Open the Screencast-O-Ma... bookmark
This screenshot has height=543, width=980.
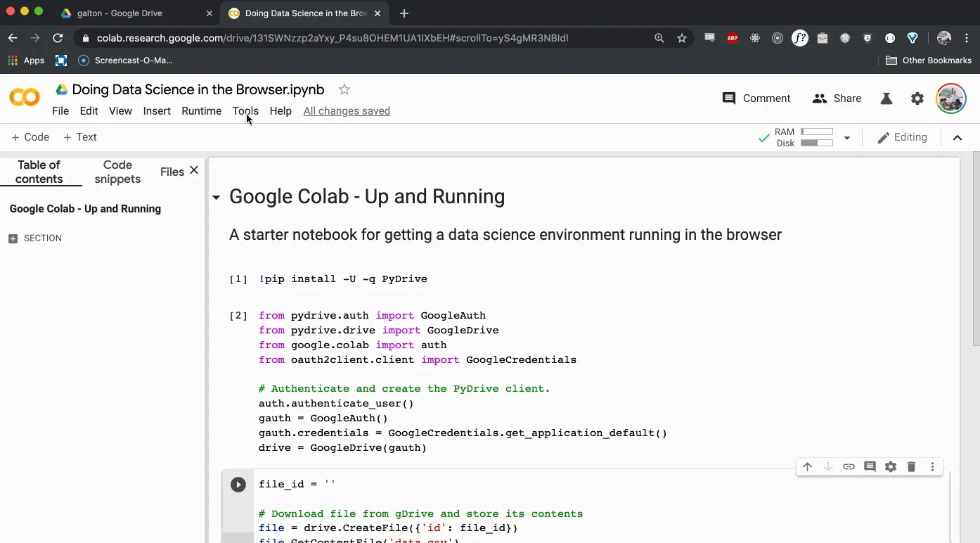(125, 60)
